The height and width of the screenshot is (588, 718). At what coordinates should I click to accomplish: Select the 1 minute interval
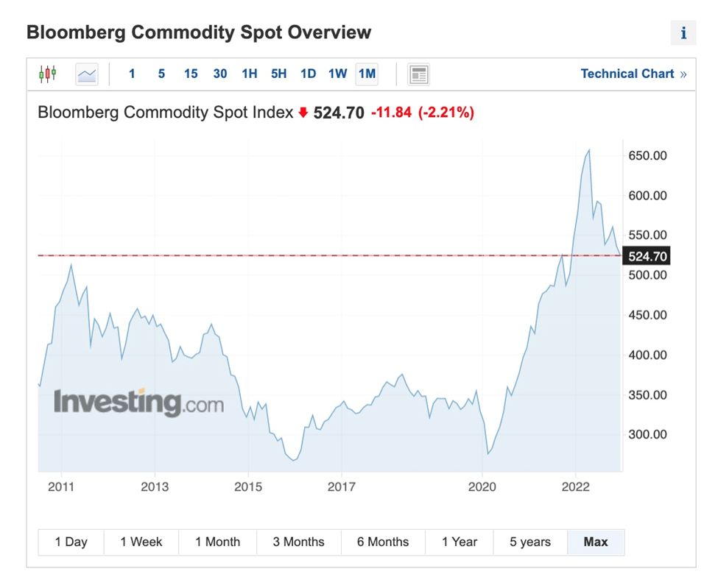click(x=132, y=74)
